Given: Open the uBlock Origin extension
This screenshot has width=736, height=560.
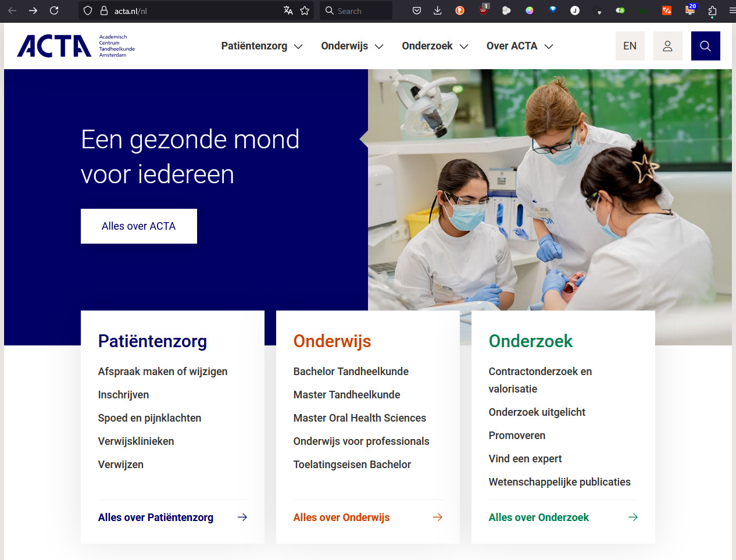Looking at the screenshot, I should click(483, 10).
